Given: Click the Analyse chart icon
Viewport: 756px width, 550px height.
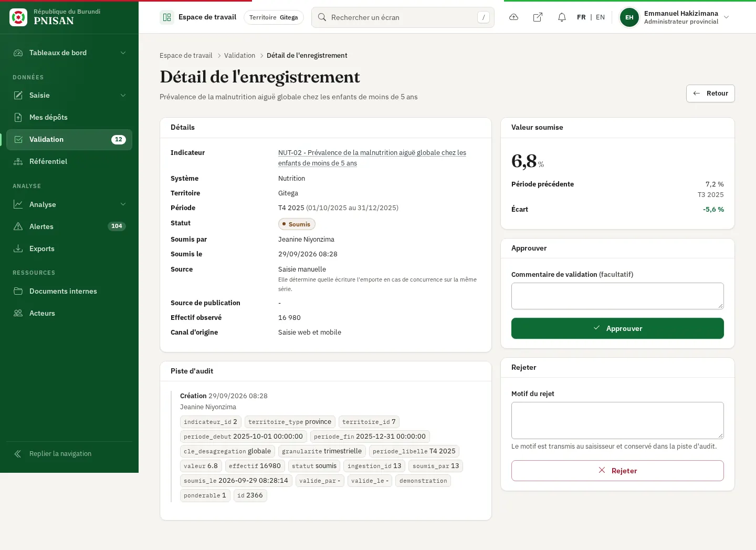Looking at the screenshot, I should click(x=18, y=204).
